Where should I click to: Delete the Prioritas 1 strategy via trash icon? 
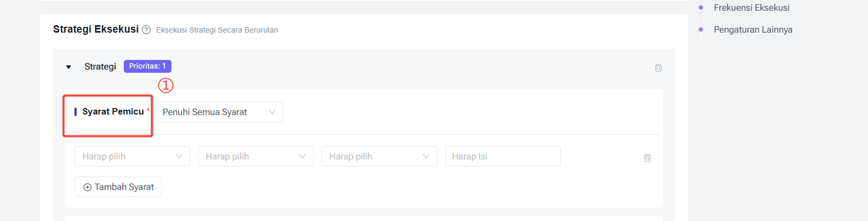click(659, 68)
